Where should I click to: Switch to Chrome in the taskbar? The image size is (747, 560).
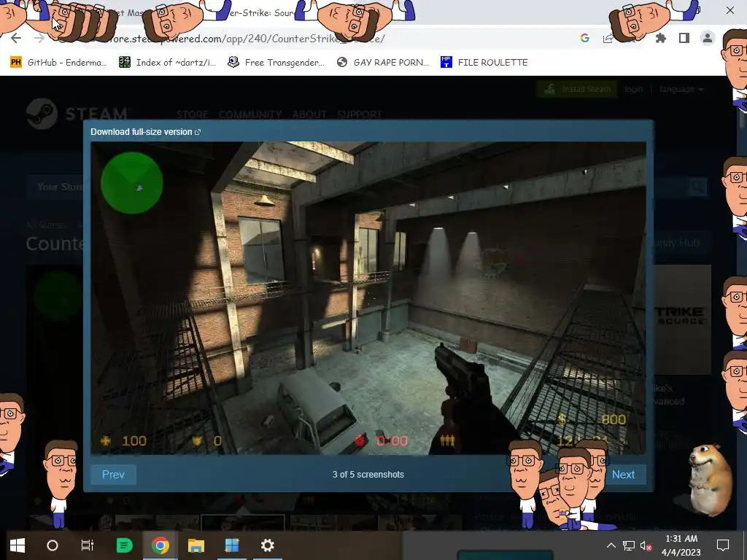(160, 545)
